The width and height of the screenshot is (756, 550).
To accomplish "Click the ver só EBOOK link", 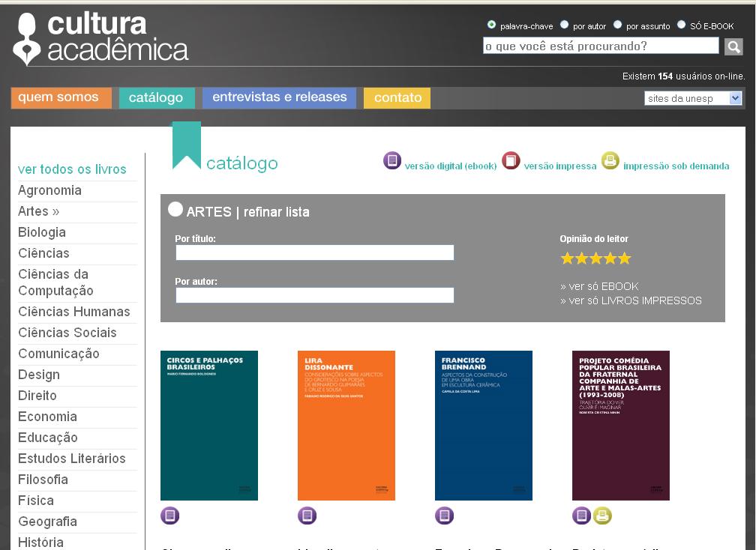I will 599,286.
